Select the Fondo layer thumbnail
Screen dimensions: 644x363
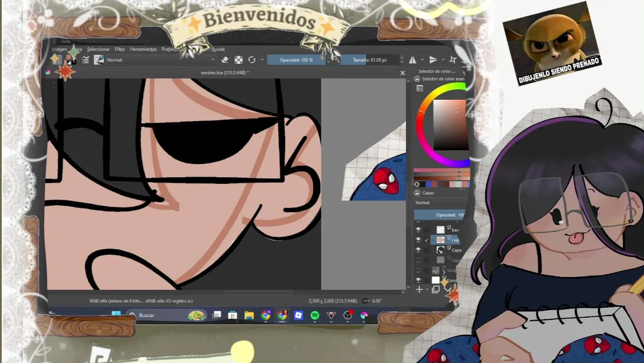point(436,280)
